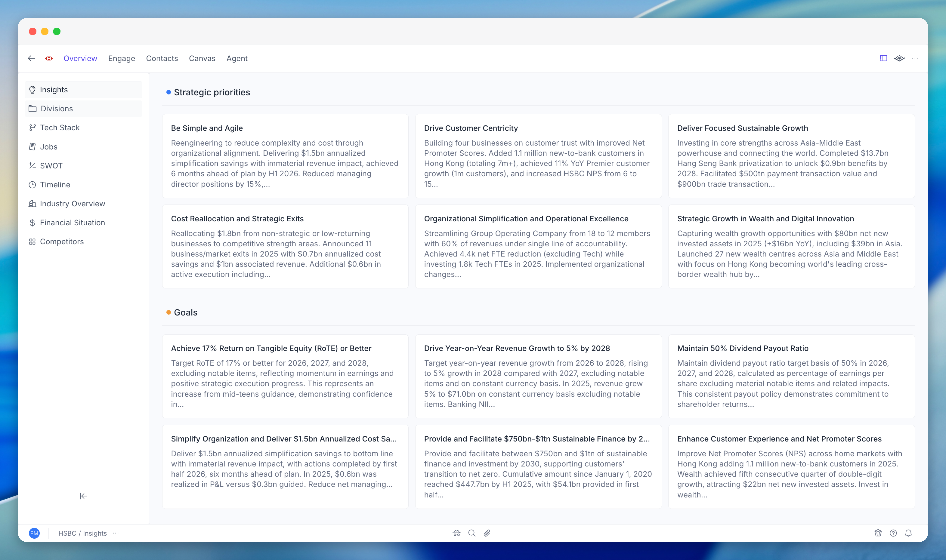The image size is (946, 560).
Task: Open Financial Situation in the sidebar
Action: pyautogui.click(x=83, y=222)
